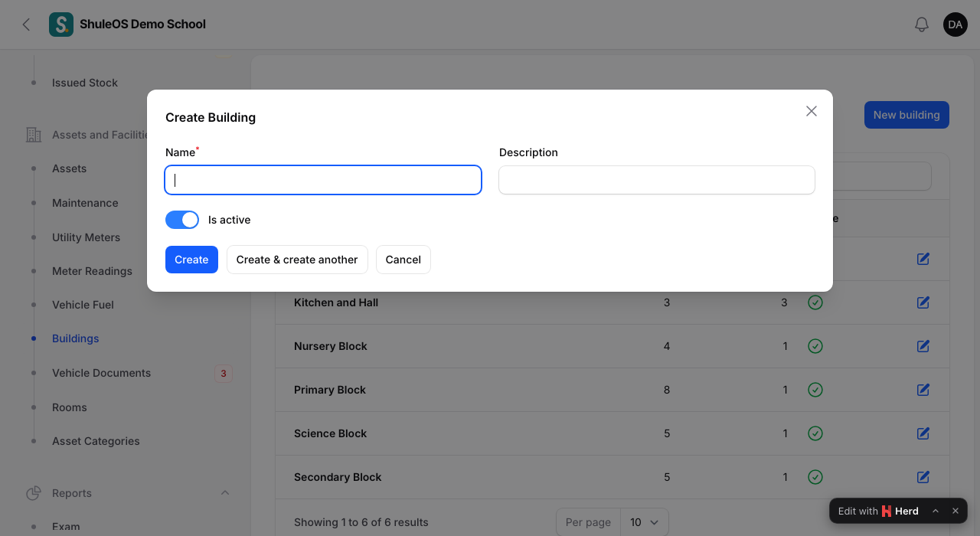980x536 pixels.
Task: Collapse the Reports section chevron
Action: [225, 492]
